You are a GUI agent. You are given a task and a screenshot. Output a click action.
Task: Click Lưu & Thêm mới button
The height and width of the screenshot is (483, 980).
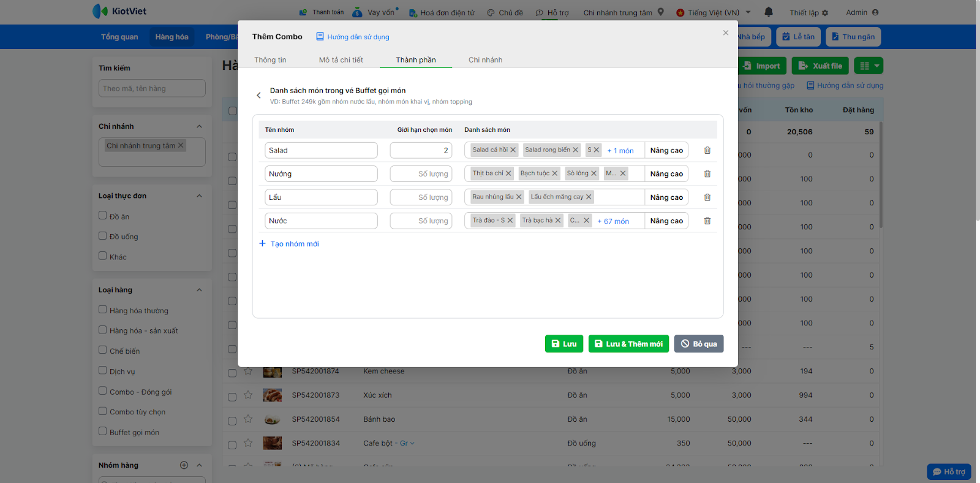(x=628, y=344)
